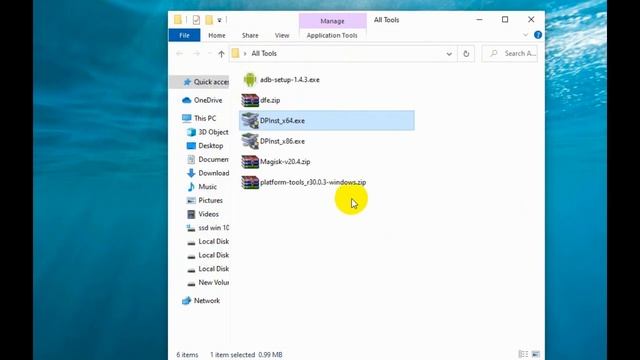Click the Help question mark icon
The width and height of the screenshot is (640, 360).
point(538,35)
